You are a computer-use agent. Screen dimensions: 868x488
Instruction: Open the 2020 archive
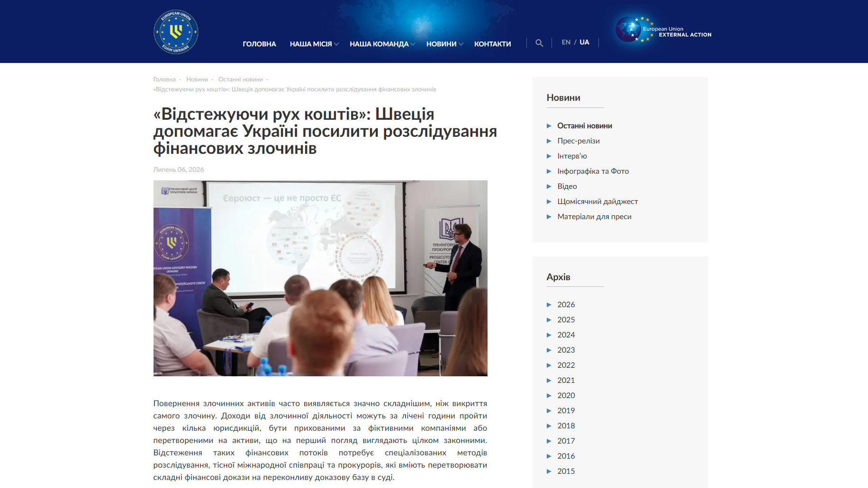566,396
